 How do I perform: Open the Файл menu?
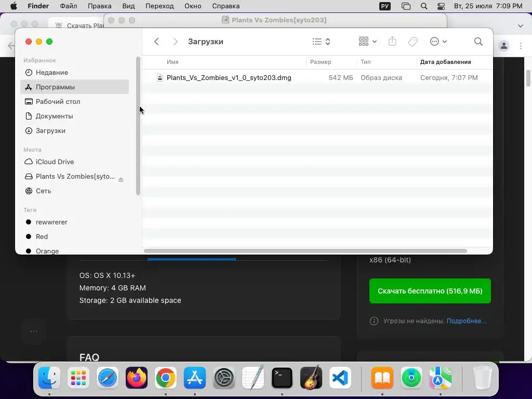(x=69, y=6)
